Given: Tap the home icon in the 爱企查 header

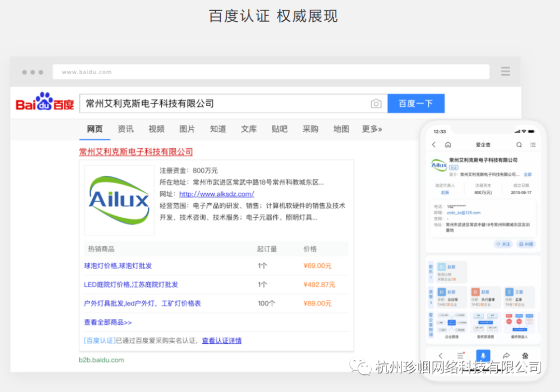Looking at the screenshot, I should [449, 145].
